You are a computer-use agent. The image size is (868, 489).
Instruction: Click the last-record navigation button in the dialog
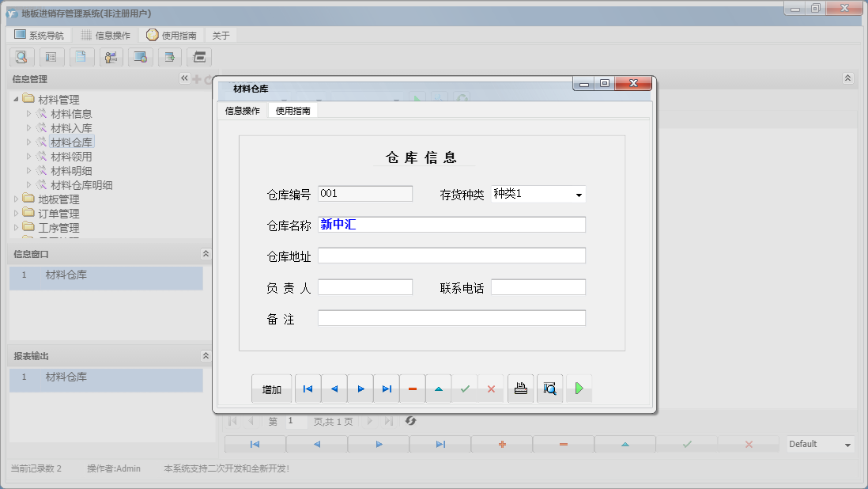point(386,389)
